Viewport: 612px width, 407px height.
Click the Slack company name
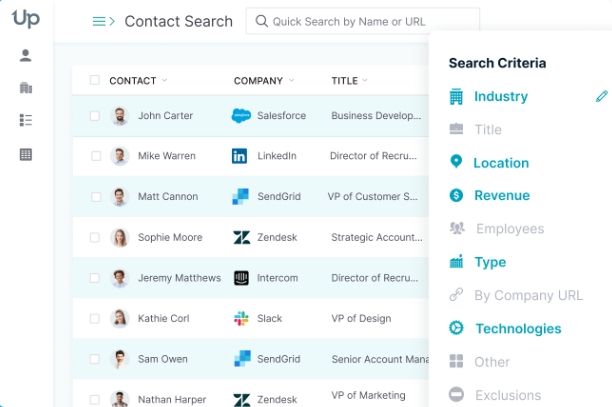(x=269, y=318)
